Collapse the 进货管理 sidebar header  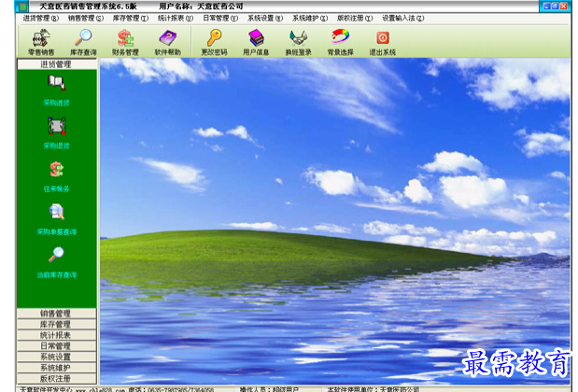[x=56, y=64]
